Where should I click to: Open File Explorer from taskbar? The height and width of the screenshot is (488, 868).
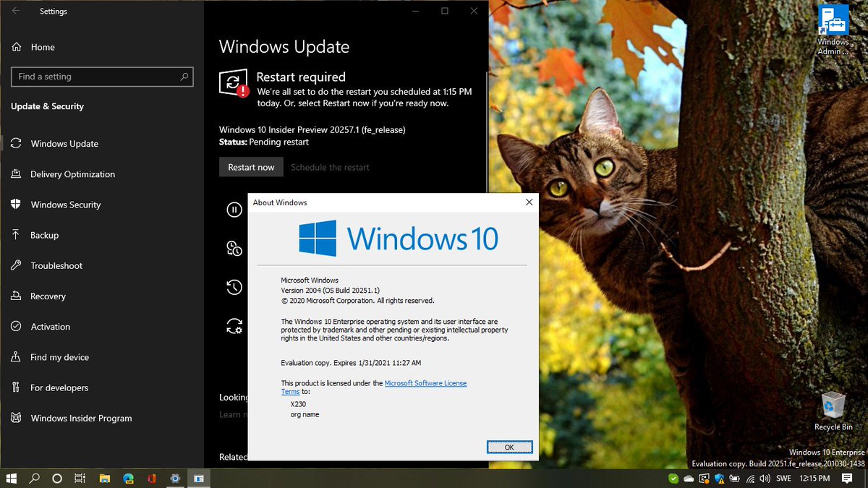click(x=104, y=478)
